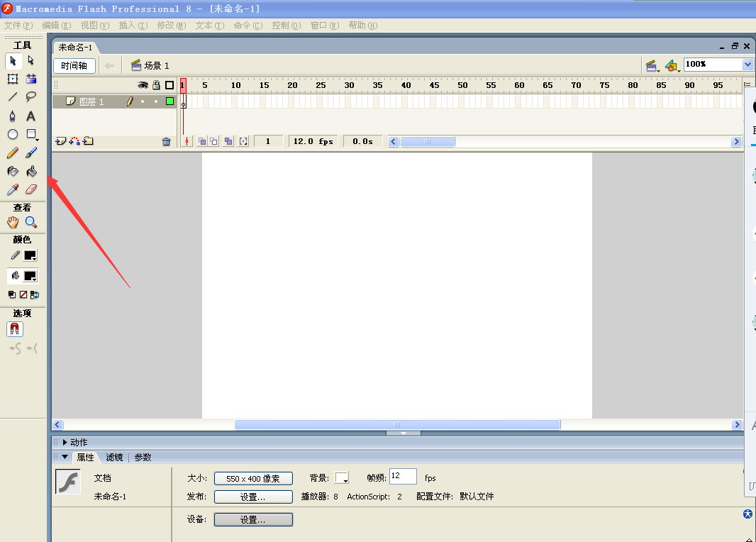Image resolution: width=756 pixels, height=542 pixels.
Task: Click the 时间轴 (Timeline) button
Action: click(x=74, y=65)
